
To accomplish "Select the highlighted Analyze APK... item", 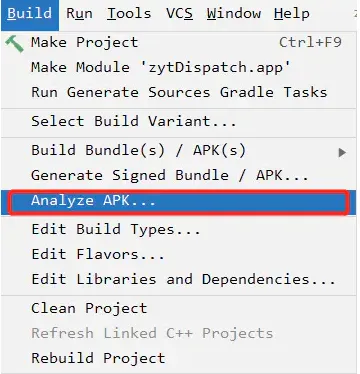I will (x=179, y=202).
